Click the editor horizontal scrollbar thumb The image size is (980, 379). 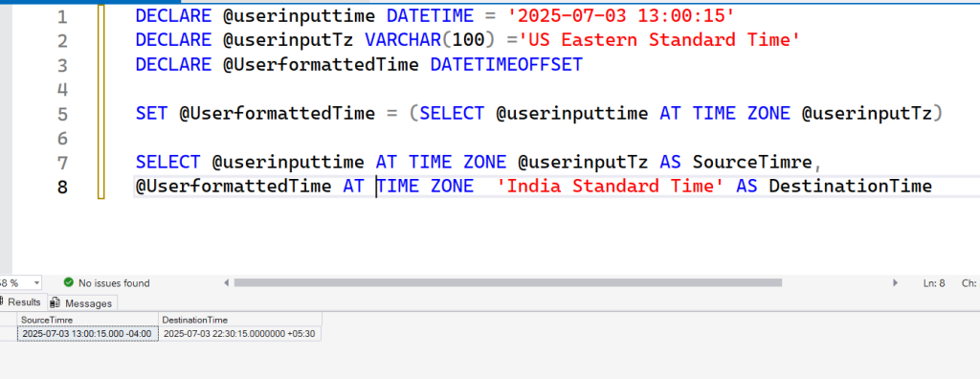coord(507,282)
